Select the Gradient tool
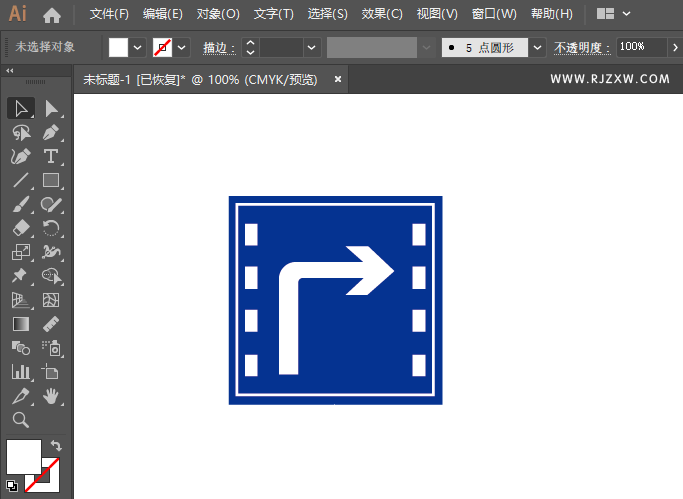 click(20, 325)
